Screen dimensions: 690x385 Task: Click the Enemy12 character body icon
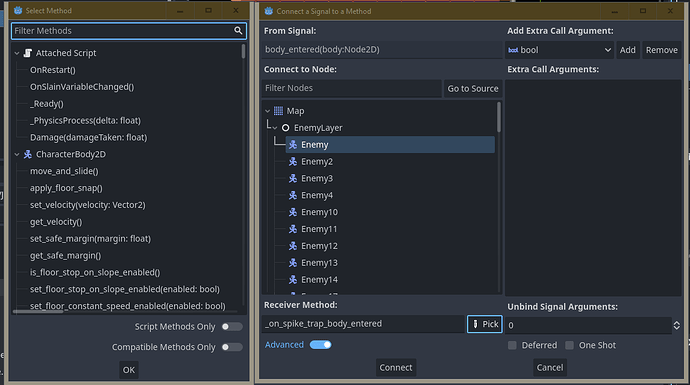(293, 246)
